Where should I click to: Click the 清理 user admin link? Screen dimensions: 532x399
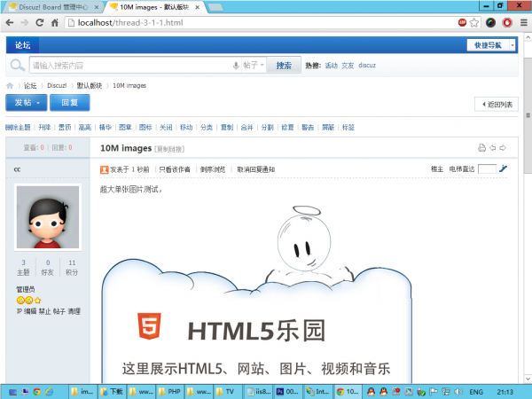[x=74, y=311]
